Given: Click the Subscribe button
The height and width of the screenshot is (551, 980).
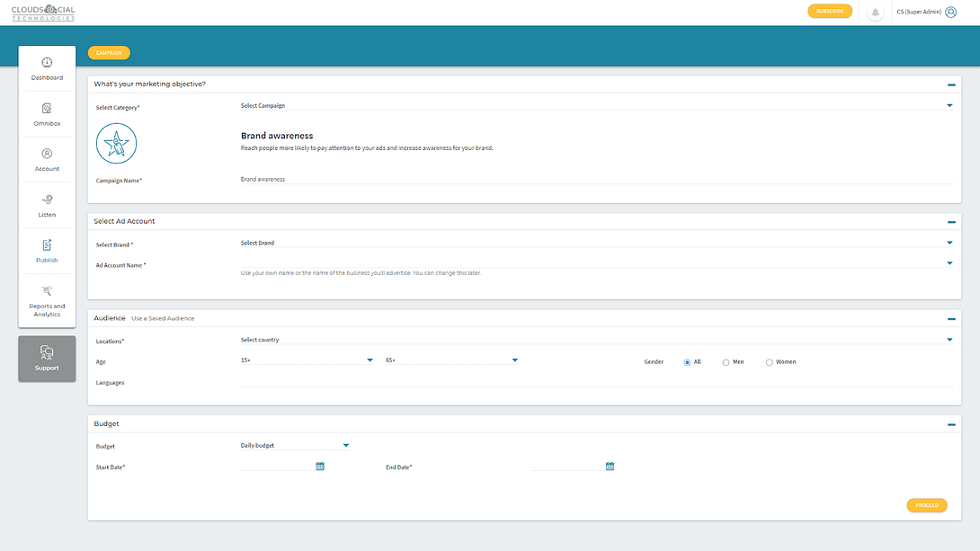Looking at the screenshot, I should pos(829,12).
